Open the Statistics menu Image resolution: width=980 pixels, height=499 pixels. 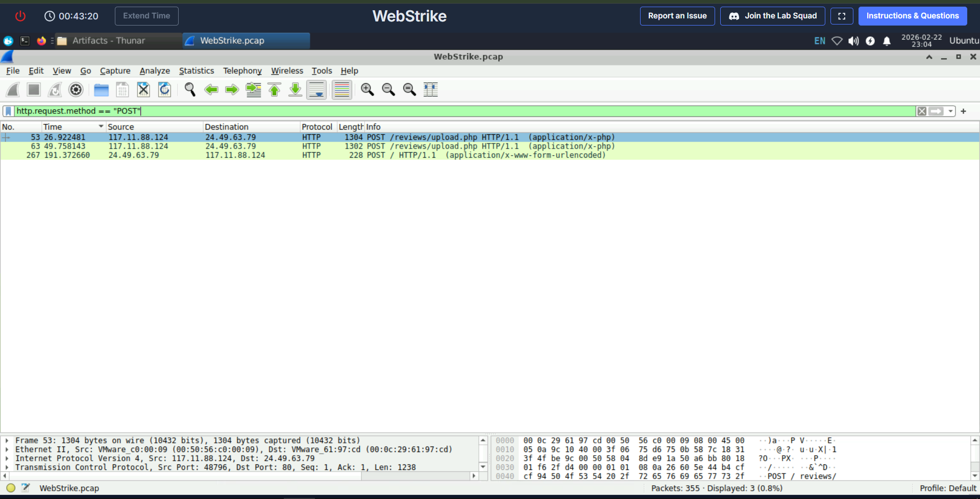pyautogui.click(x=197, y=70)
